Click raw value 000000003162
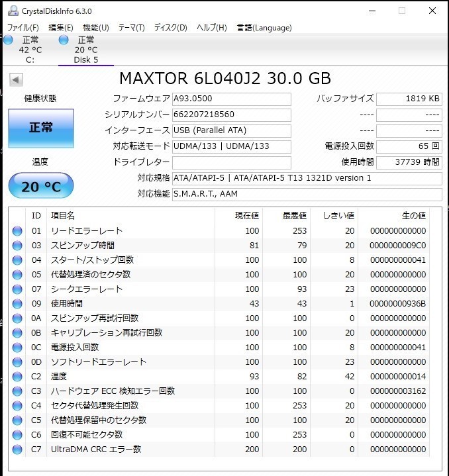 point(398,391)
